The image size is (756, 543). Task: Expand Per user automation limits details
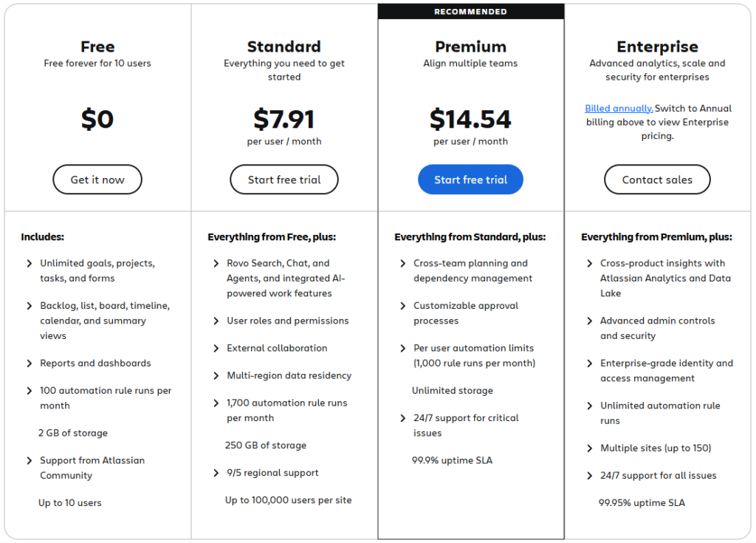pyautogui.click(x=403, y=348)
